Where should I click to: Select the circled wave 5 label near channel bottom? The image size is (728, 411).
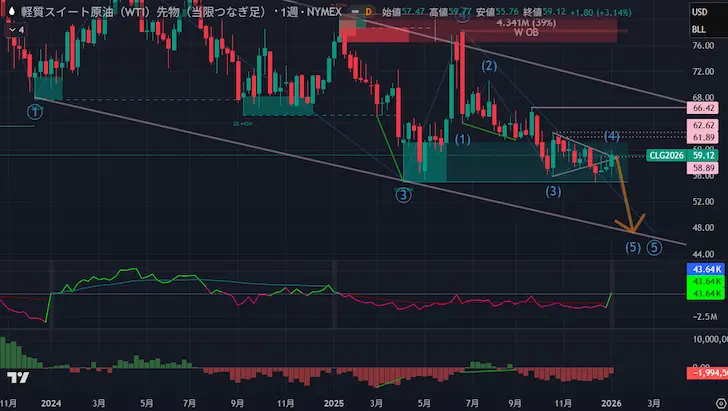[x=654, y=247]
